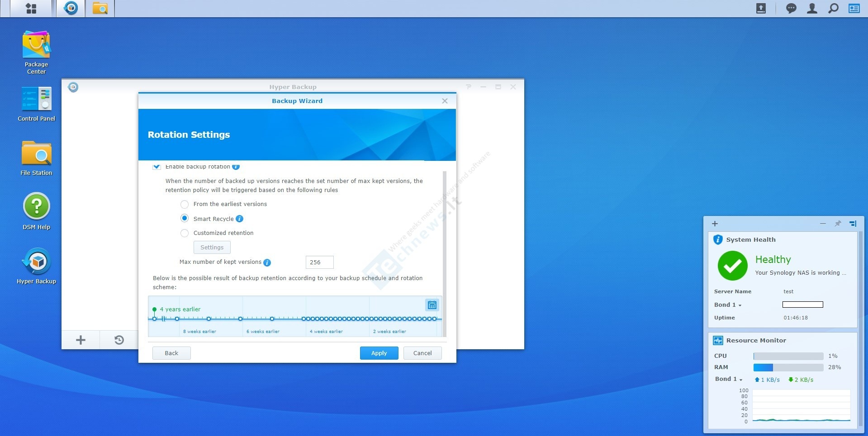
Task: Click the CPU usage bar
Action: 788,356
